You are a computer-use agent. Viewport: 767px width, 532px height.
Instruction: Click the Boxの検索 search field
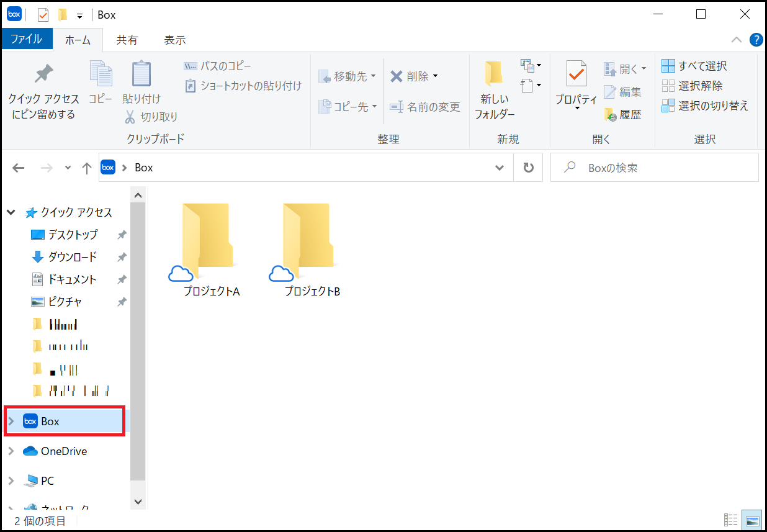click(654, 168)
